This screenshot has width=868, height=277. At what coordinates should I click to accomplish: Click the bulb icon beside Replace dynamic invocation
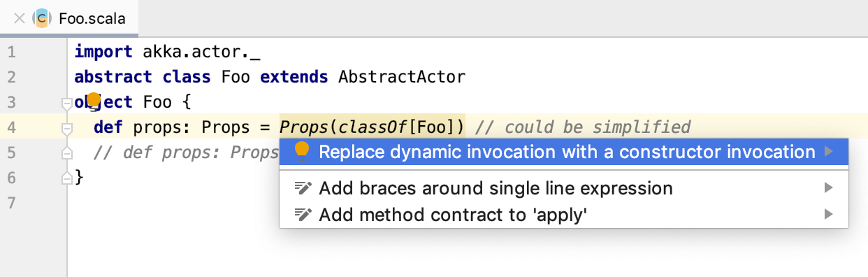pos(302,151)
